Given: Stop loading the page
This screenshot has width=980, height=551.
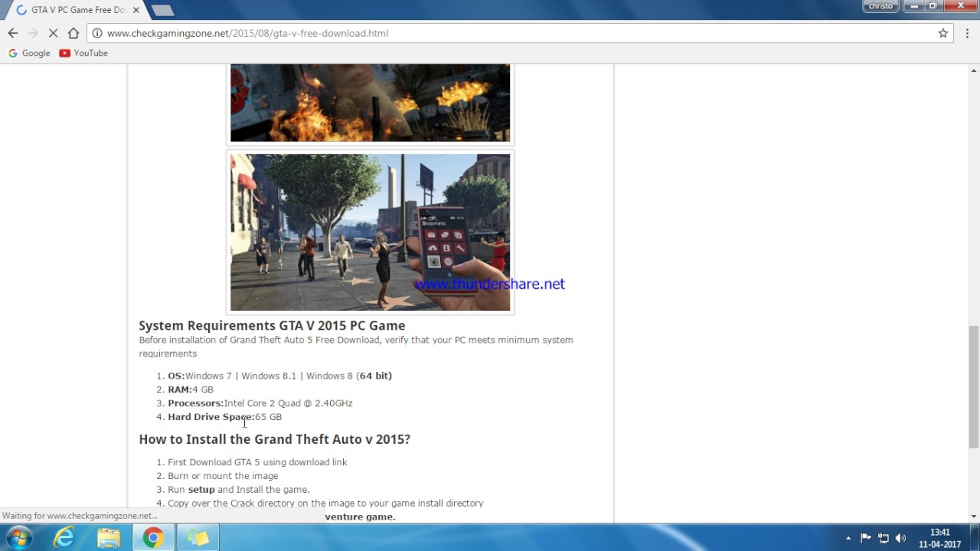Looking at the screenshot, I should click(53, 33).
